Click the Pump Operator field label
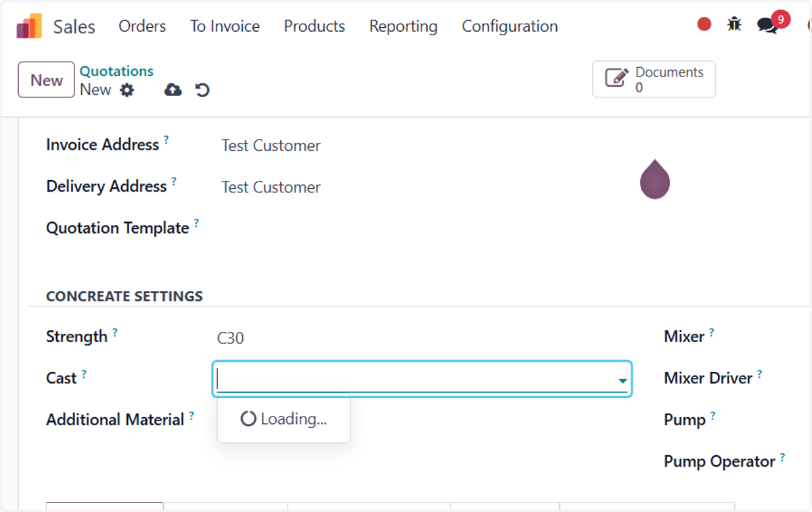 click(x=719, y=461)
